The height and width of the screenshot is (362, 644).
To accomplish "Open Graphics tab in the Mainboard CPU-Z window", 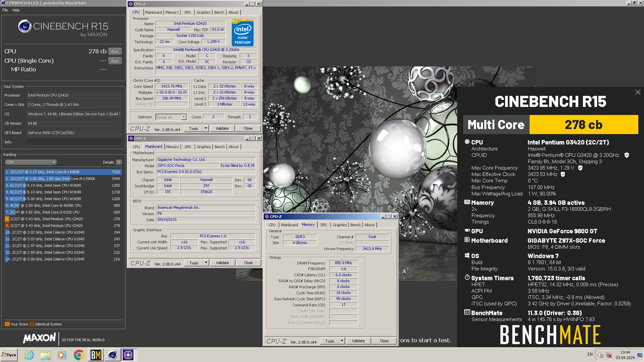I will [x=204, y=147].
